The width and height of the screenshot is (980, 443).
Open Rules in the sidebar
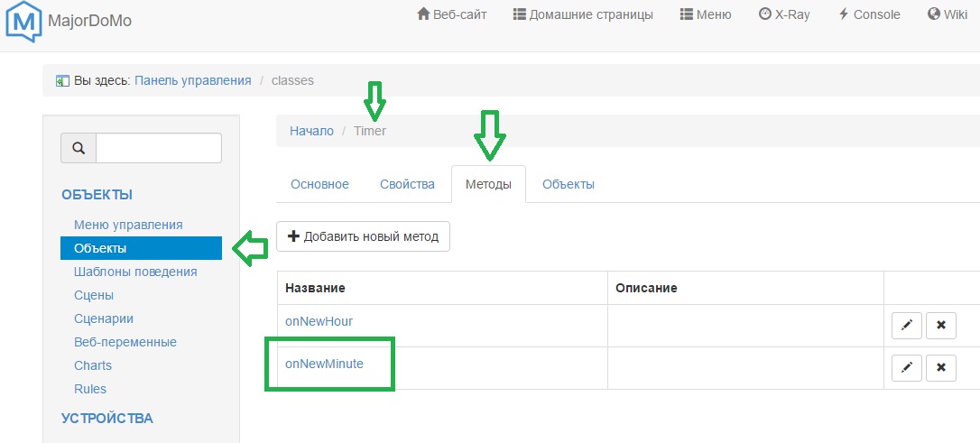click(x=90, y=389)
